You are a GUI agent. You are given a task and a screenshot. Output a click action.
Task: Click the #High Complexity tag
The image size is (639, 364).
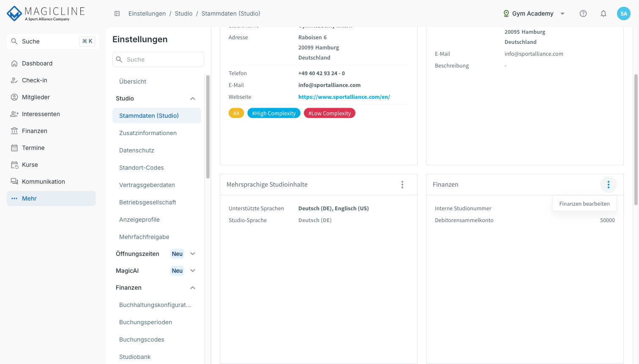coord(274,113)
